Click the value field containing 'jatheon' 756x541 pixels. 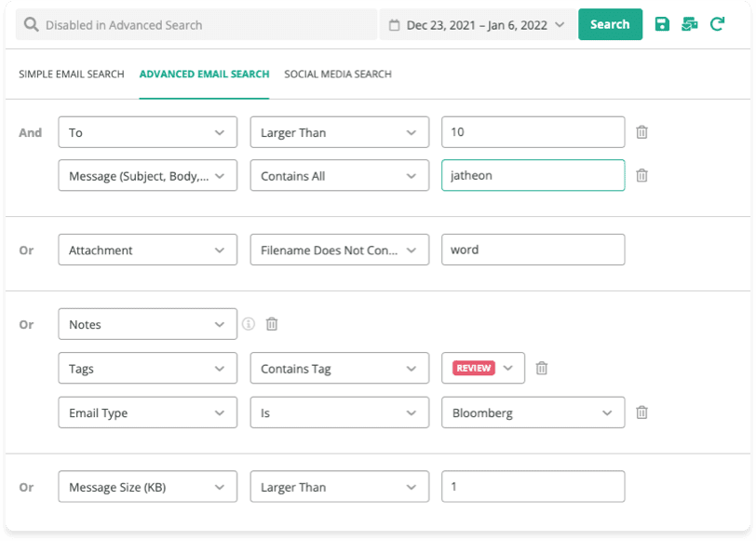(533, 175)
